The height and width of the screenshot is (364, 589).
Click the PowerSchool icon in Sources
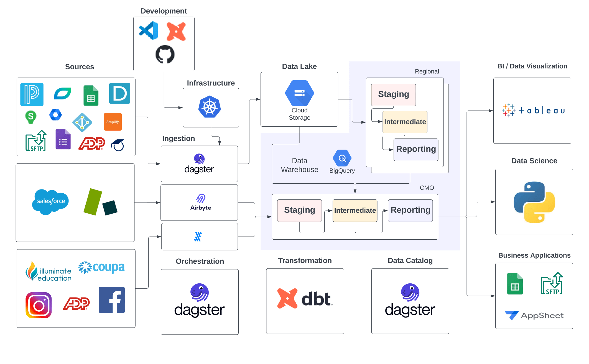point(32,94)
